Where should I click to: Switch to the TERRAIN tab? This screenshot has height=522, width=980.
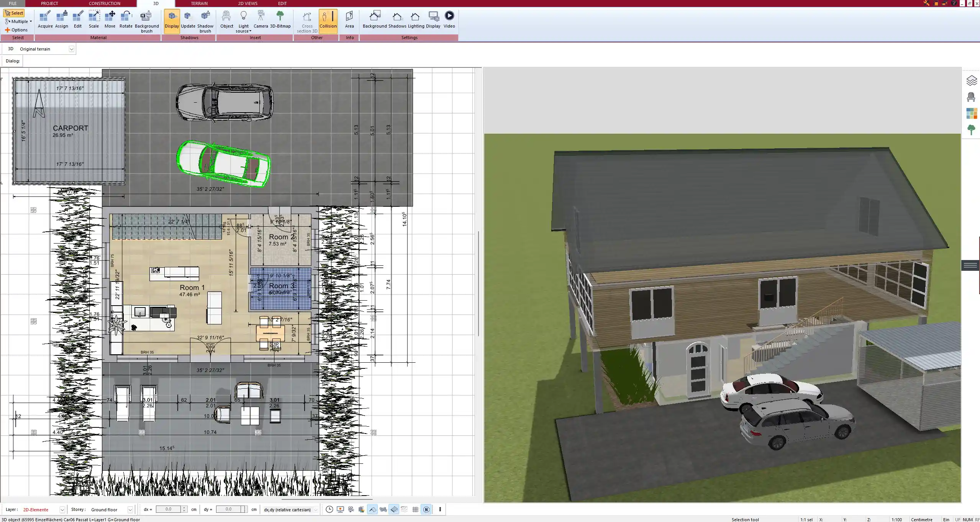[199, 3]
